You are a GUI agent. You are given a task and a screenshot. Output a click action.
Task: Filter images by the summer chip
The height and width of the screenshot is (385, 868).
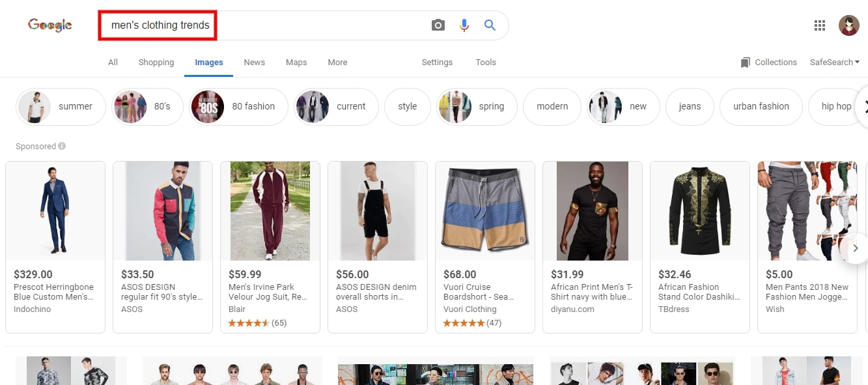(61, 106)
